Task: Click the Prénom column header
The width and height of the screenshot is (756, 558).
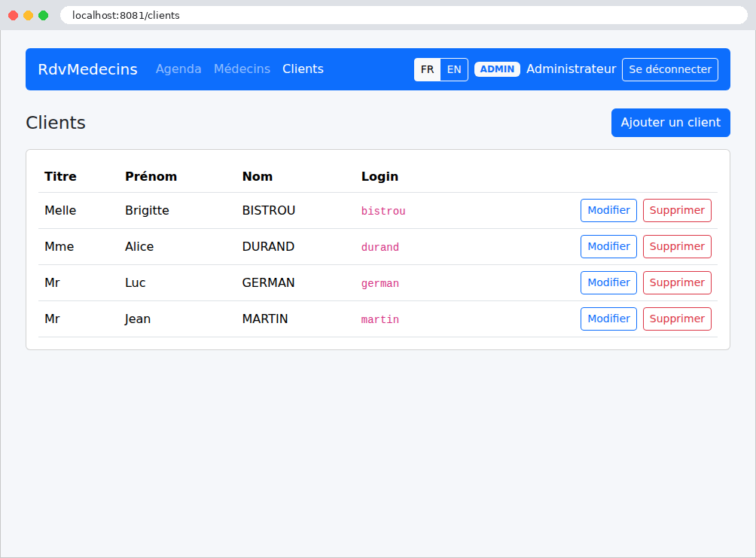Action: [x=151, y=176]
